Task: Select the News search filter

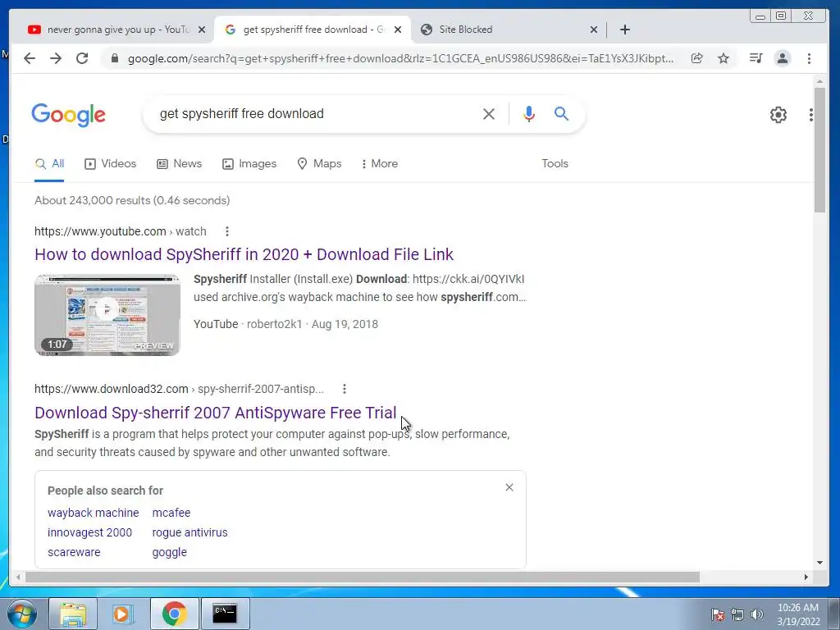Action: [179, 164]
